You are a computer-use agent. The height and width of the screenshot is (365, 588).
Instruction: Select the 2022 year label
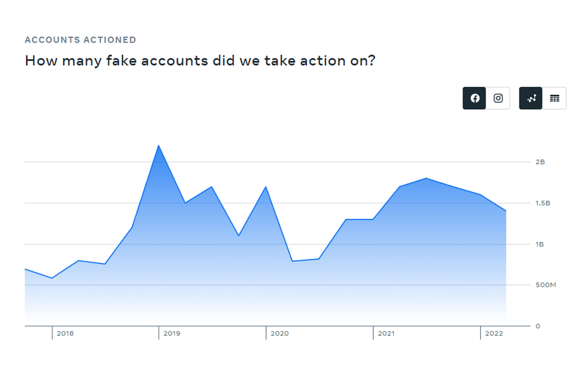[496, 333]
